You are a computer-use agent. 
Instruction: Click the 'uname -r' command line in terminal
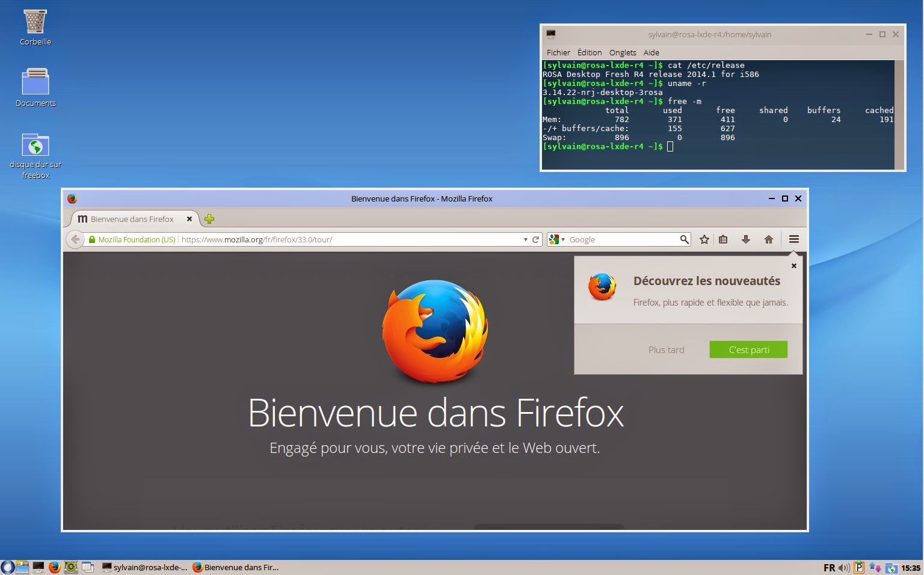pos(624,83)
